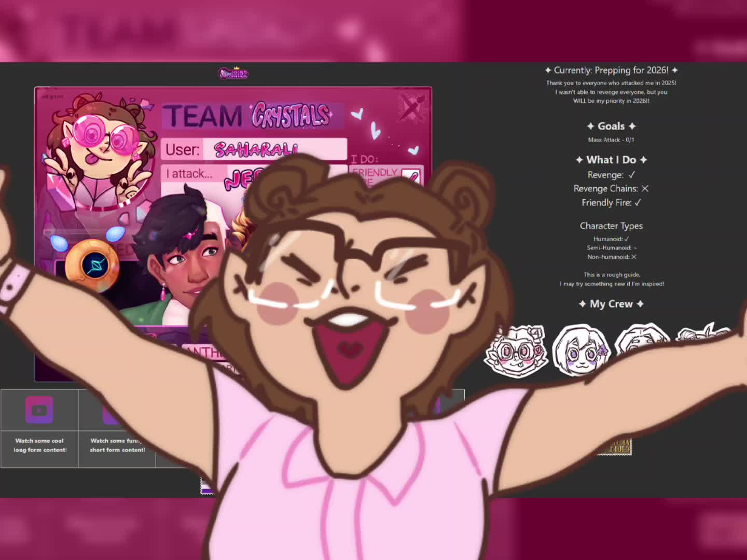Viewport: 747px width, 560px height.
Task: Select the crew avatar with round glasses
Action: pos(516,351)
